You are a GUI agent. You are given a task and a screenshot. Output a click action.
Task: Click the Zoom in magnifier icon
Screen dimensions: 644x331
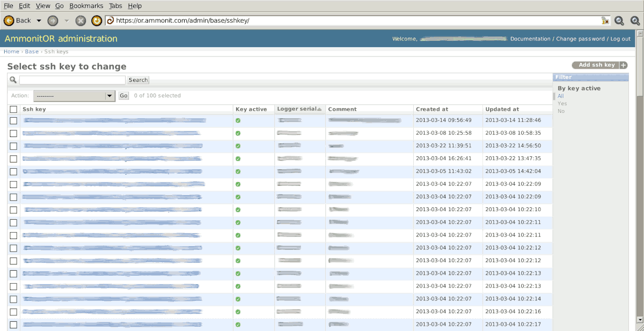(635, 20)
